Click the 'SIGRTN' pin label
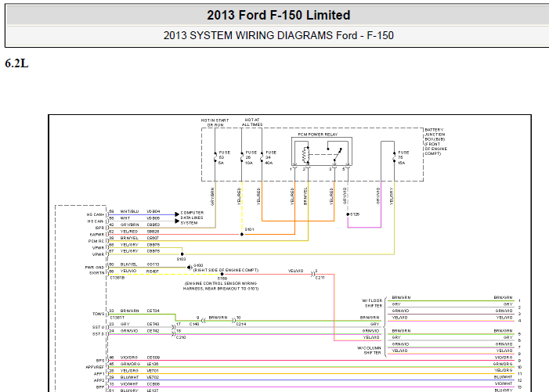 (x=96, y=273)
